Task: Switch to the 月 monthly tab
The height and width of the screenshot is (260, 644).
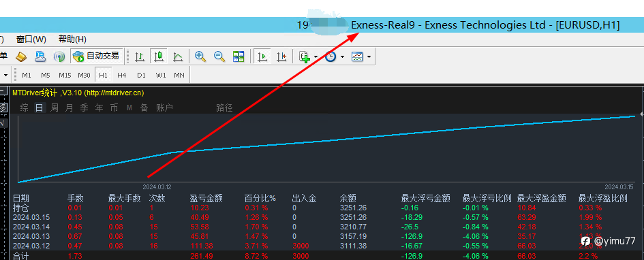Action: pos(70,108)
